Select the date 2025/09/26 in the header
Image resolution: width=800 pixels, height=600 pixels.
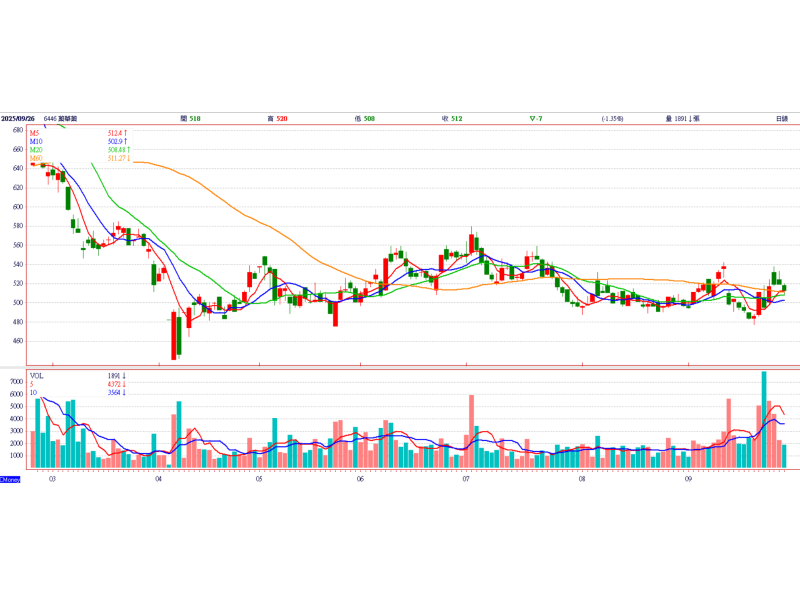point(20,119)
